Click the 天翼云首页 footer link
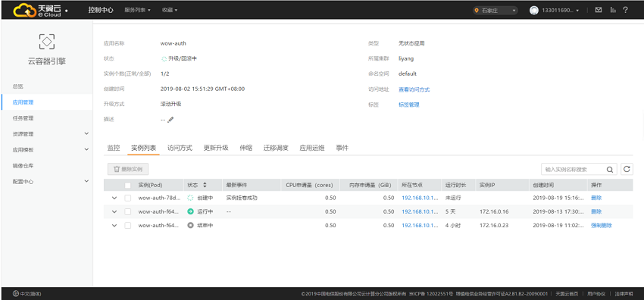Viewport: 644px width, 300px height. [x=567, y=294]
